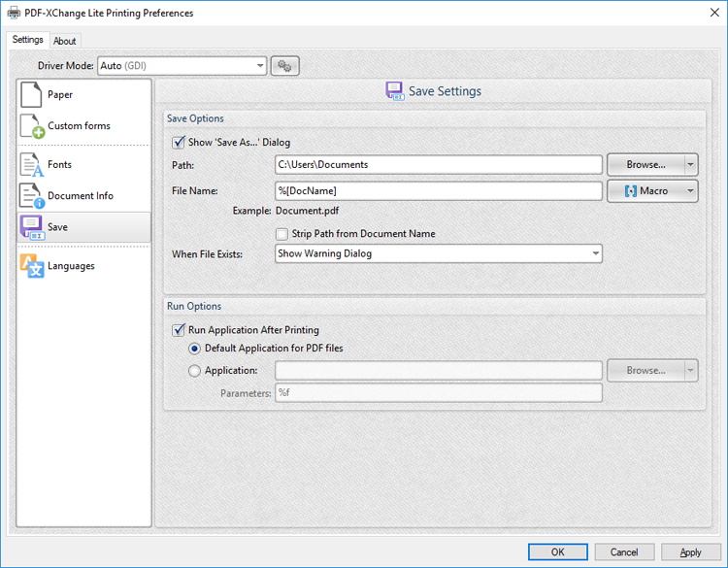Expand the Driver Mode dropdown
The image size is (728, 568).
coord(260,66)
